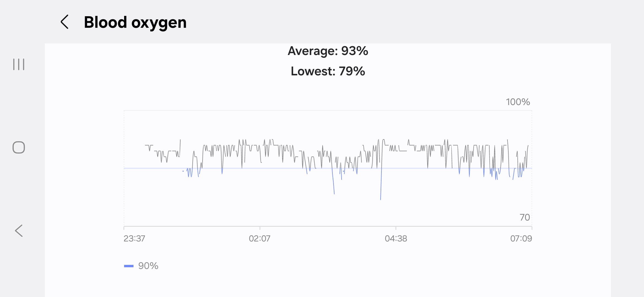Tap the 07:09 end time label
644x297 pixels.
point(521,238)
